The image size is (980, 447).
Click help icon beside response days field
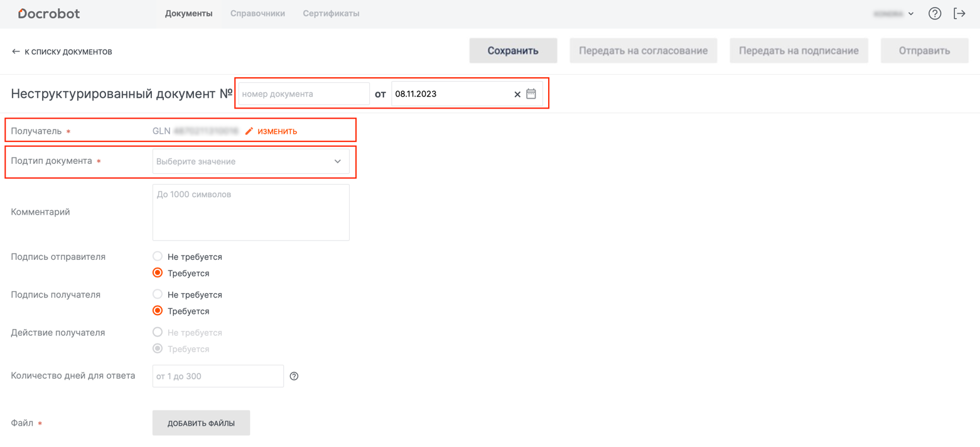pos(294,376)
